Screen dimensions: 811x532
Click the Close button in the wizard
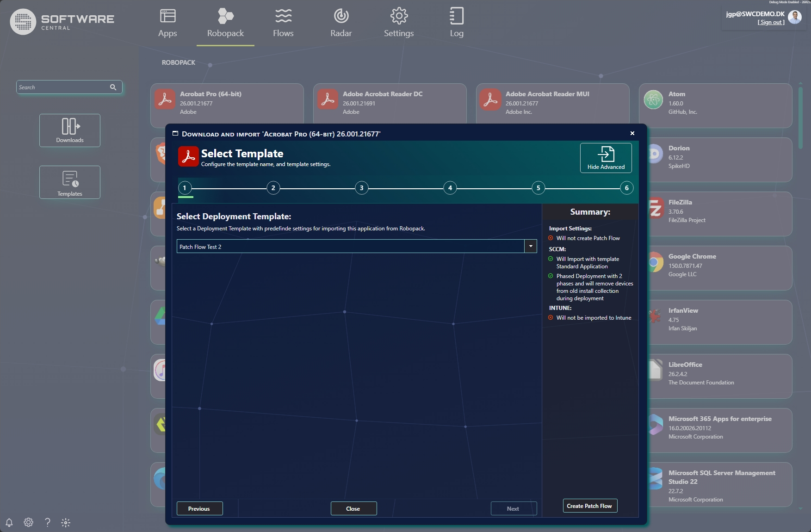coord(353,508)
